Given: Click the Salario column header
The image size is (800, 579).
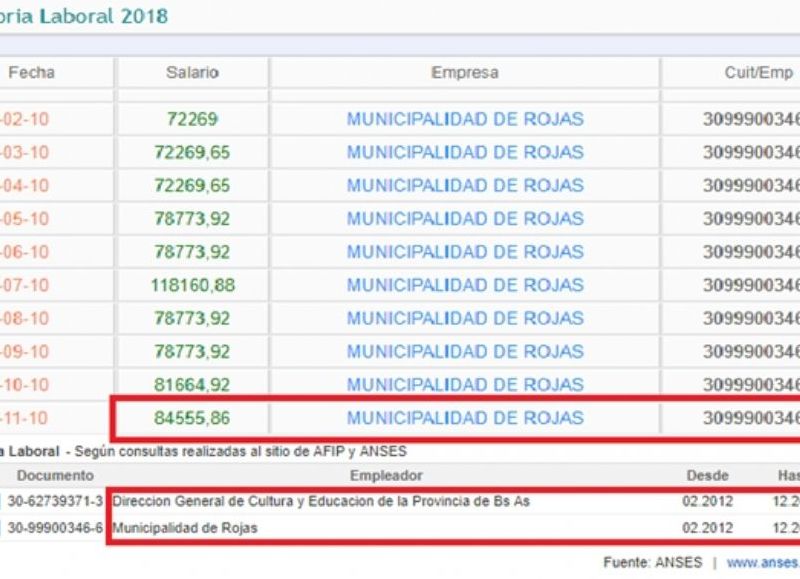Looking at the screenshot, I should tap(192, 72).
